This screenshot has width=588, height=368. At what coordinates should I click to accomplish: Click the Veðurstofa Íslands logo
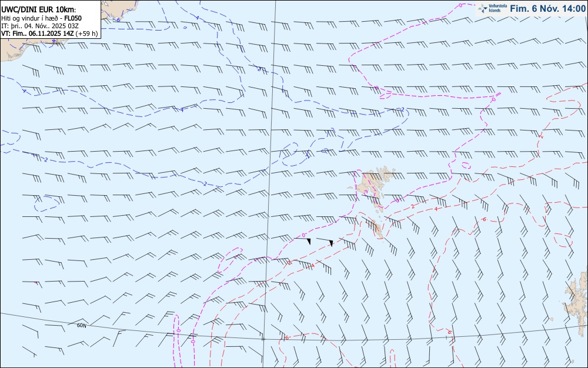492,8
